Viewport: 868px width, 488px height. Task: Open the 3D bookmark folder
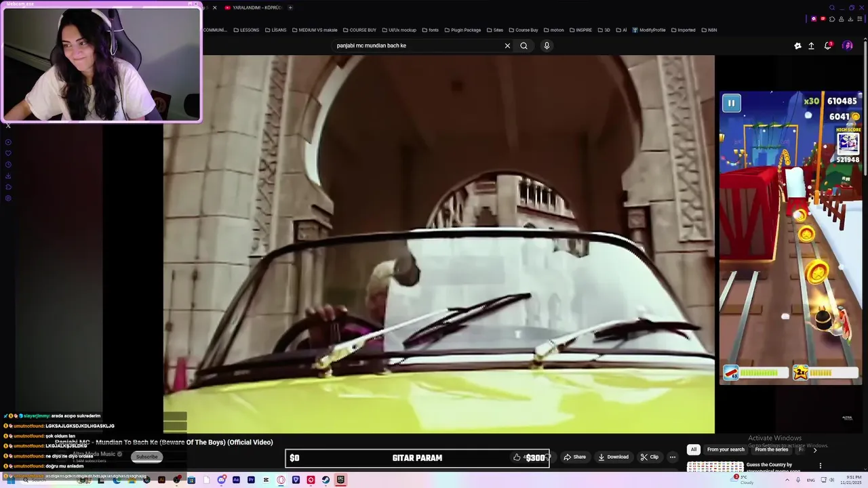(x=604, y=30)
